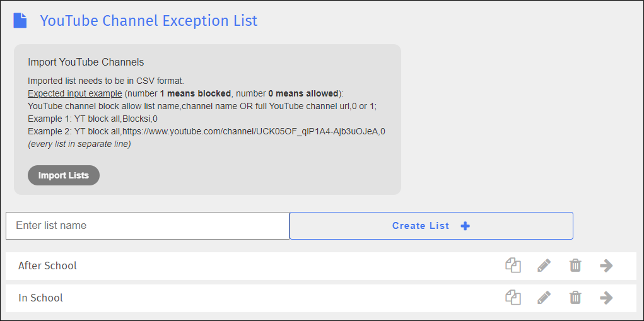Click the Example 2 YouTube URL line
The width and height of the screenshot is (644, 321).
[x=207, y=132]
